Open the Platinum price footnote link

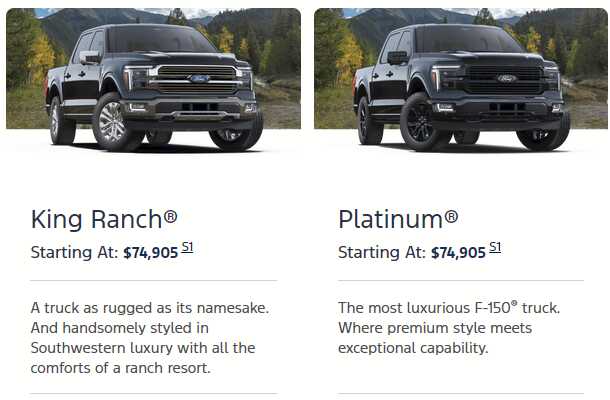[495, 247]
